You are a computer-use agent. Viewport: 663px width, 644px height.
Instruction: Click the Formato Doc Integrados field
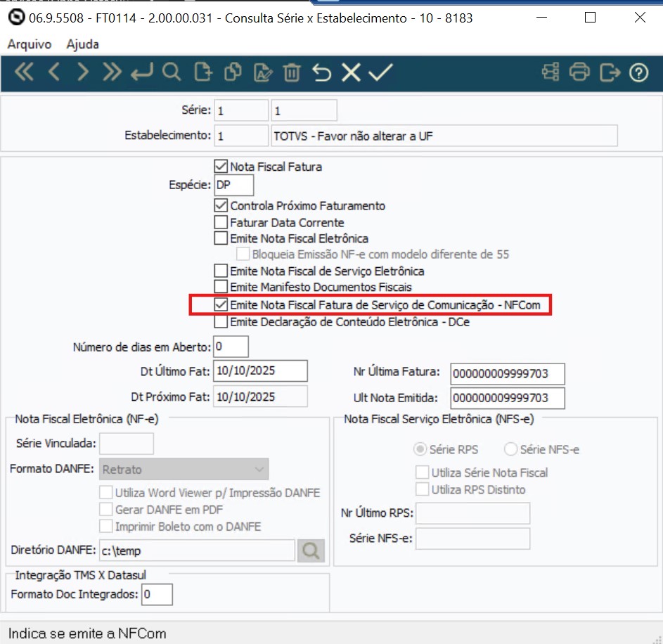[x=157, y=594]
